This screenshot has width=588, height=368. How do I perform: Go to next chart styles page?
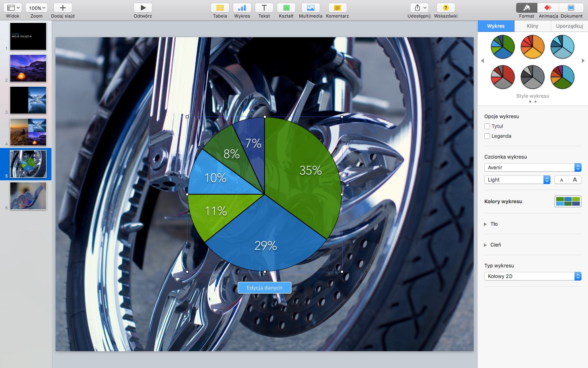click(x=583, y=61)
